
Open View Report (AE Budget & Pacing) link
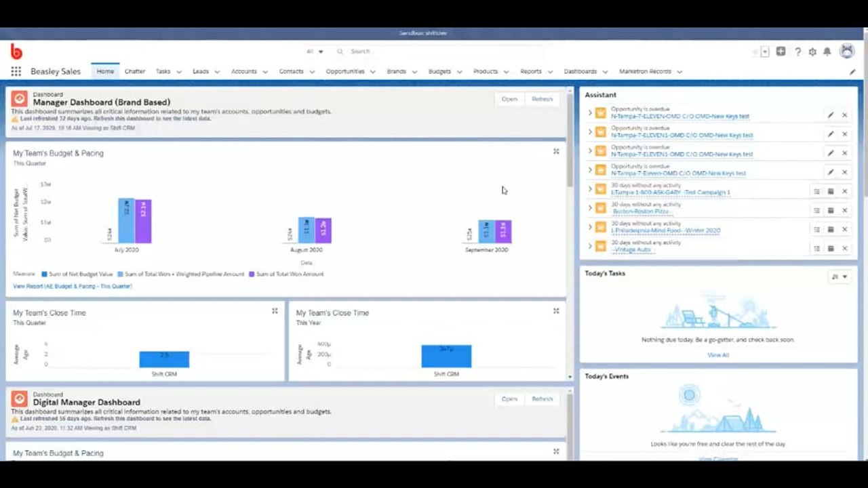pyautogui.click(x=73, y=286)
